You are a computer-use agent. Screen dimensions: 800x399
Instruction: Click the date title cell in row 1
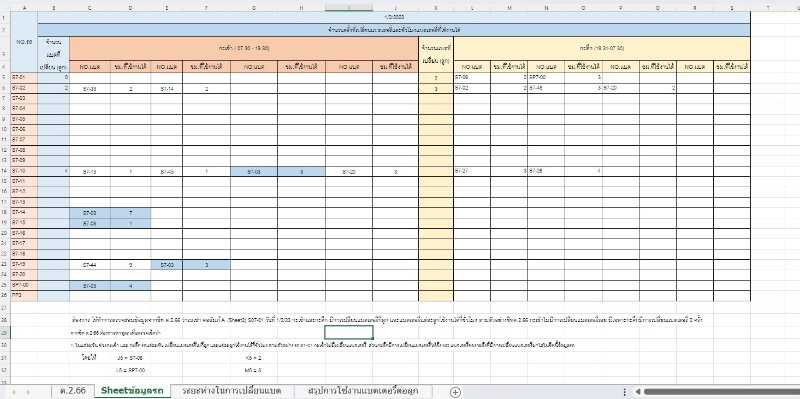[394, 17]
